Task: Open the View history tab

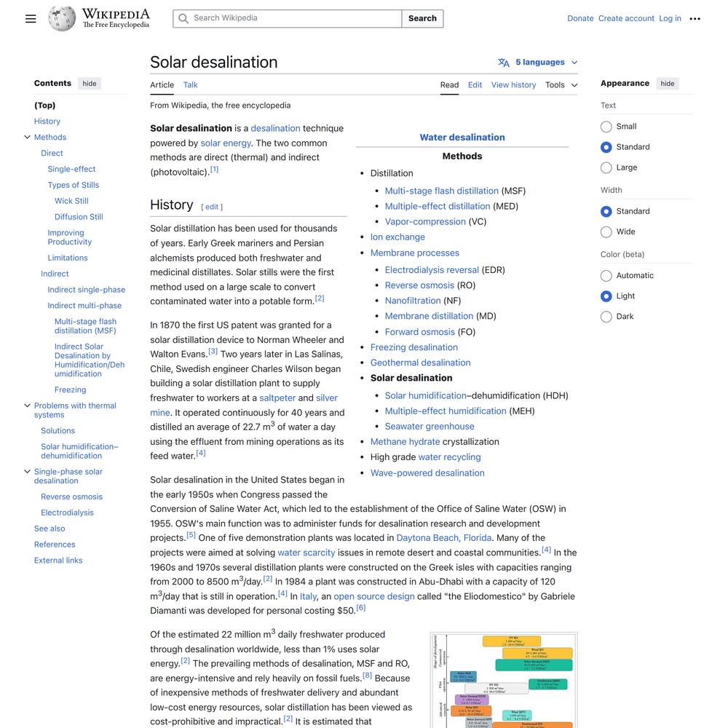Action: [x=513, y=85]
